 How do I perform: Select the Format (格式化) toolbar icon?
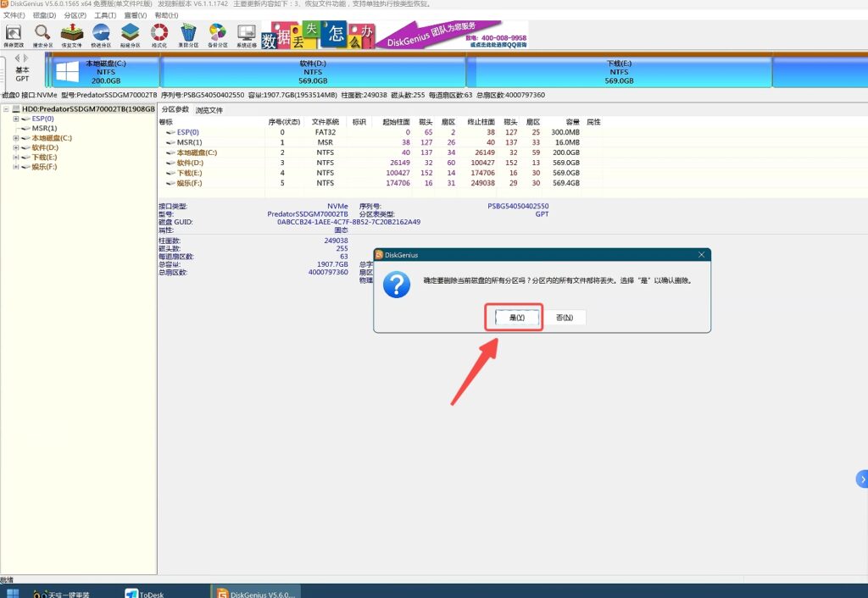pos(159,35)
